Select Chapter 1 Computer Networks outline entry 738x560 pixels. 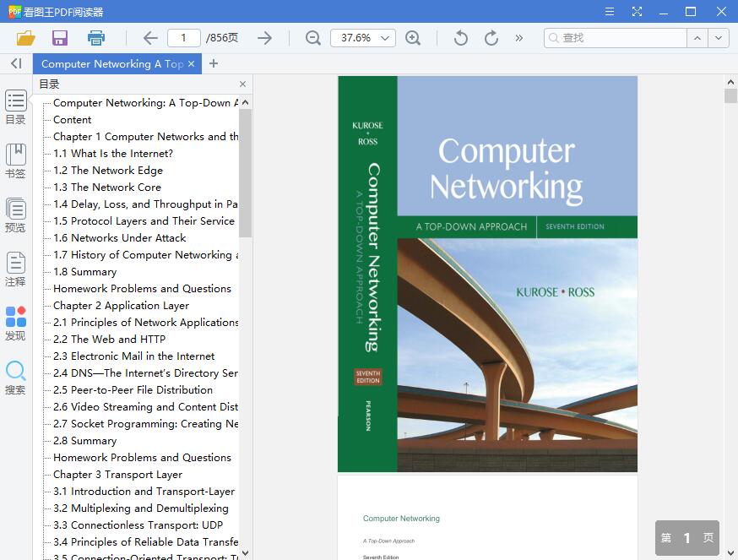(145, 137)
